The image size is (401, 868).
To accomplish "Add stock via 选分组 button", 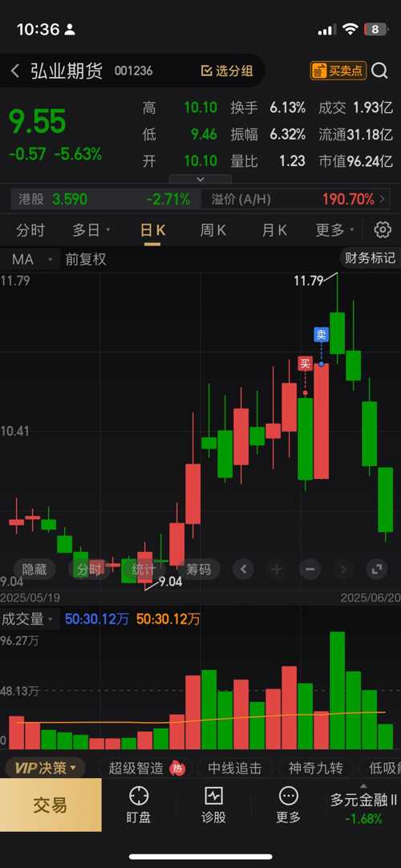I will pyautogui.click(x=227, y=71).
